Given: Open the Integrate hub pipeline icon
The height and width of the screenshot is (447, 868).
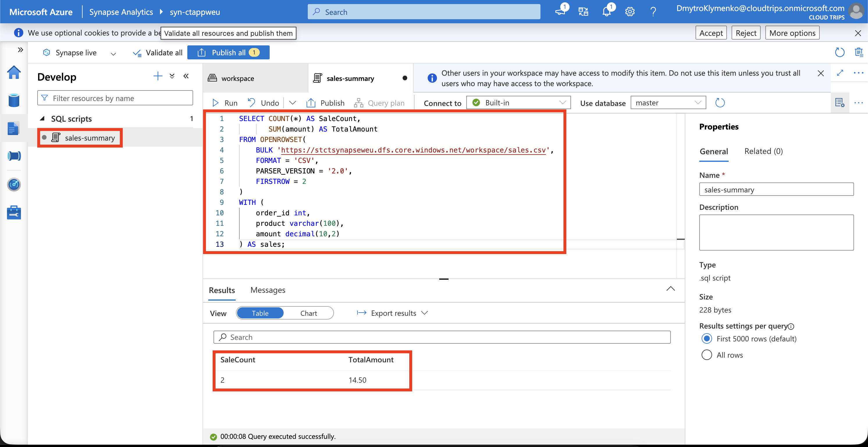Looking at the screenshot, I should [14, 156].
